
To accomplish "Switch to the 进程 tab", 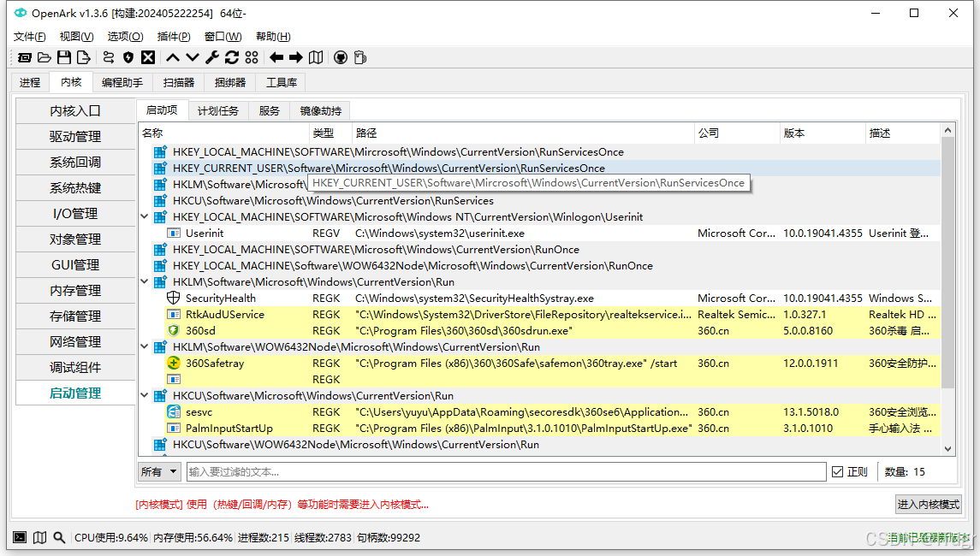I will pyautogui.click(x=29, y=82).
